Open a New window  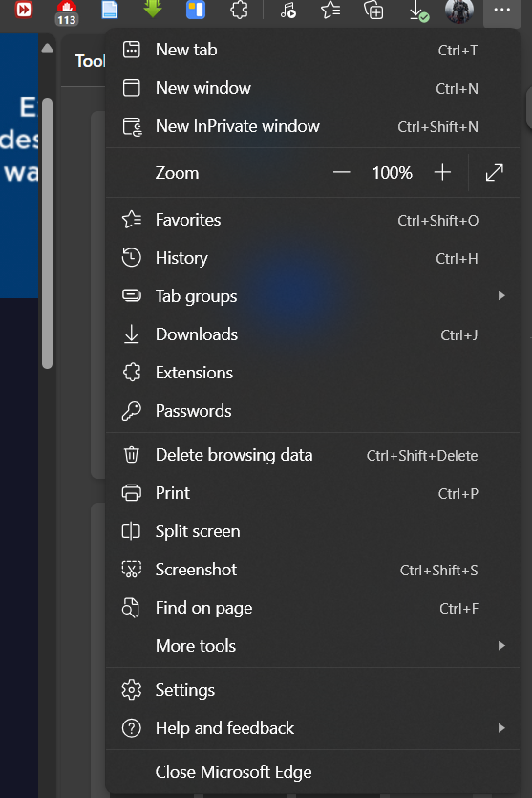pyautogui.click(x=312, y=88)
